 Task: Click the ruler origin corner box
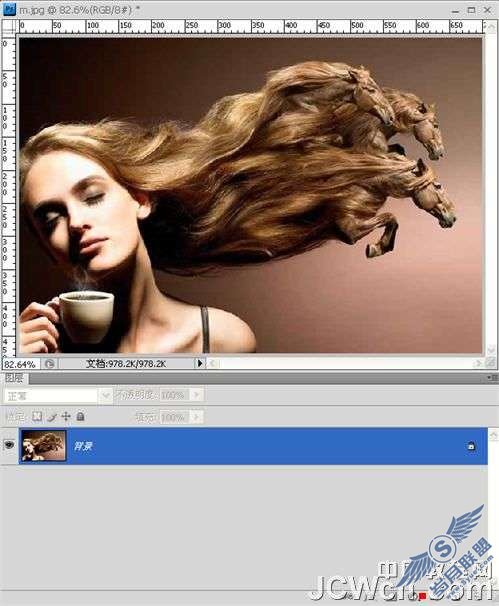pyautogui.click(x=9, y=27)
